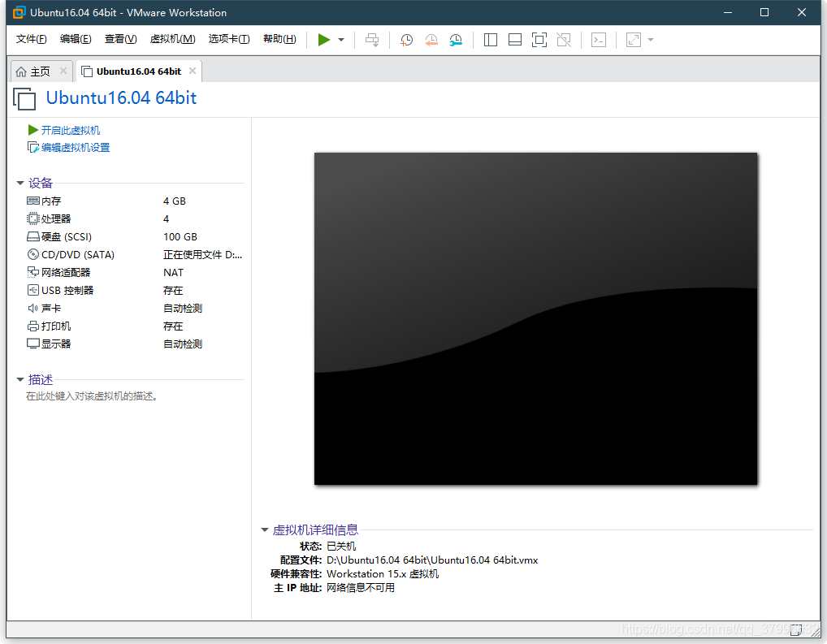Open the 选项卡(T) menu
The image size is (827, 644).
[x=229, y=39]
